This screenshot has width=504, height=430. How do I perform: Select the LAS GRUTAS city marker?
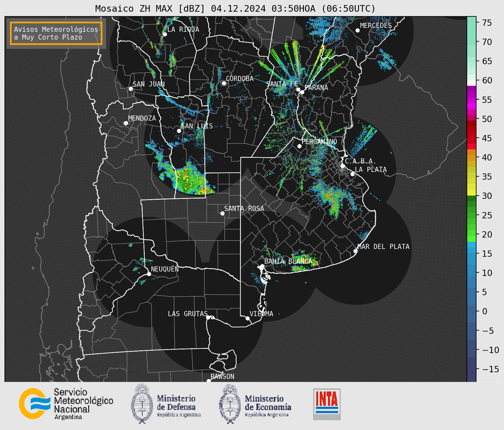point(208,318)
